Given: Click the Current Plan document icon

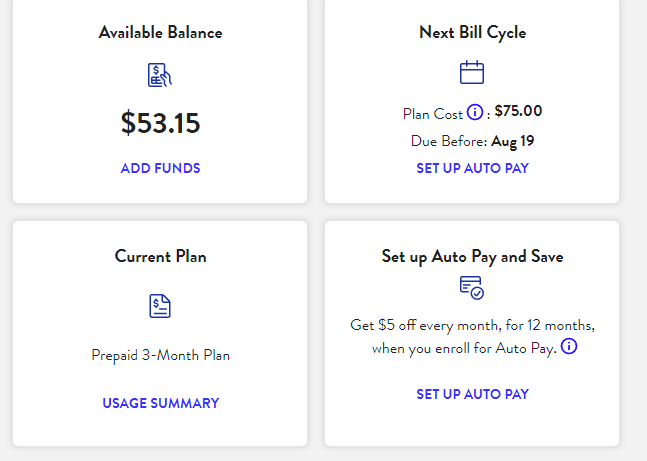Looking at the screenshot, I should (160, 306).
